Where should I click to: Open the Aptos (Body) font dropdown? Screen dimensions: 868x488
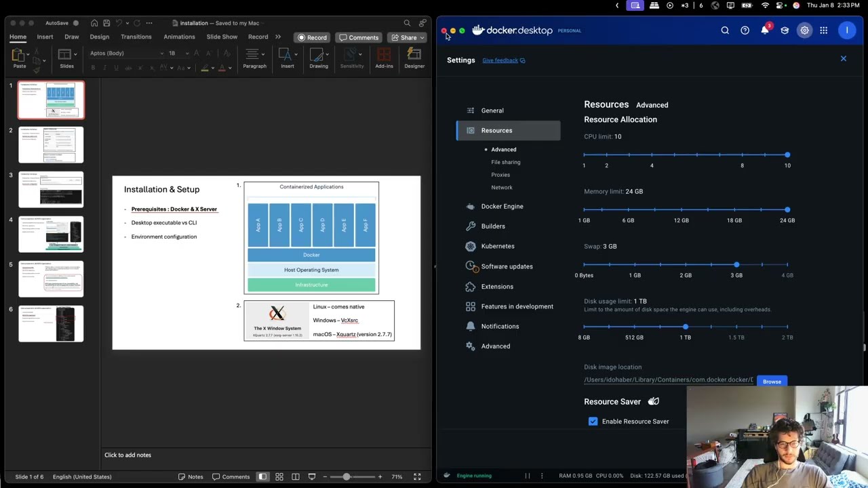click(126, 53)
